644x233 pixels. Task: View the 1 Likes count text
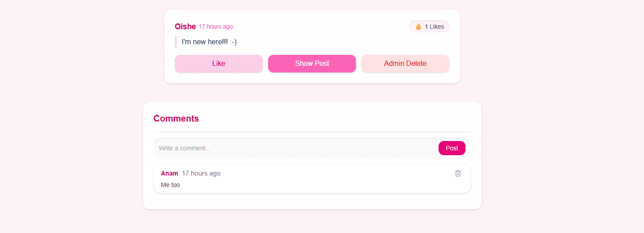[434, 27]
